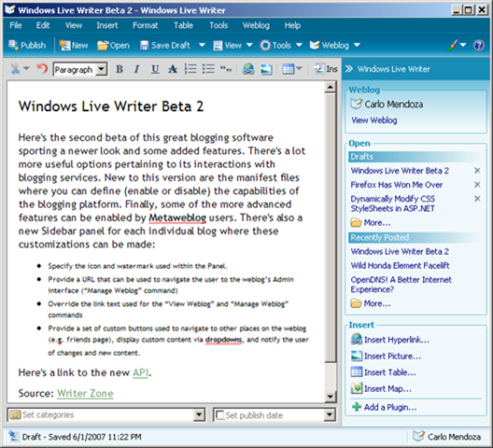Image resolution: width=493 pixels, height=448 pixels.
Task: Open a post with the Open toolbar button
Action: click(x=113, y=46)
